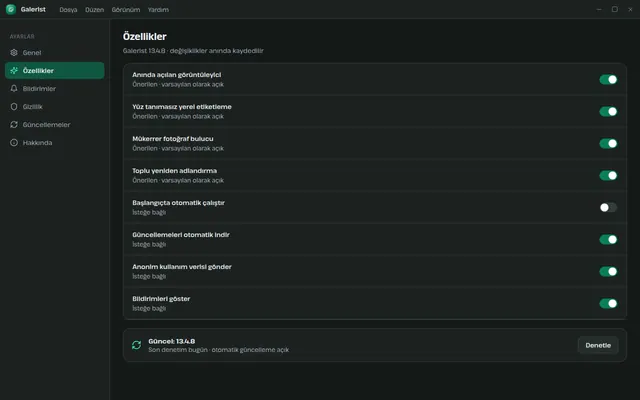Click the Özellikler page heading

(144, 36)
